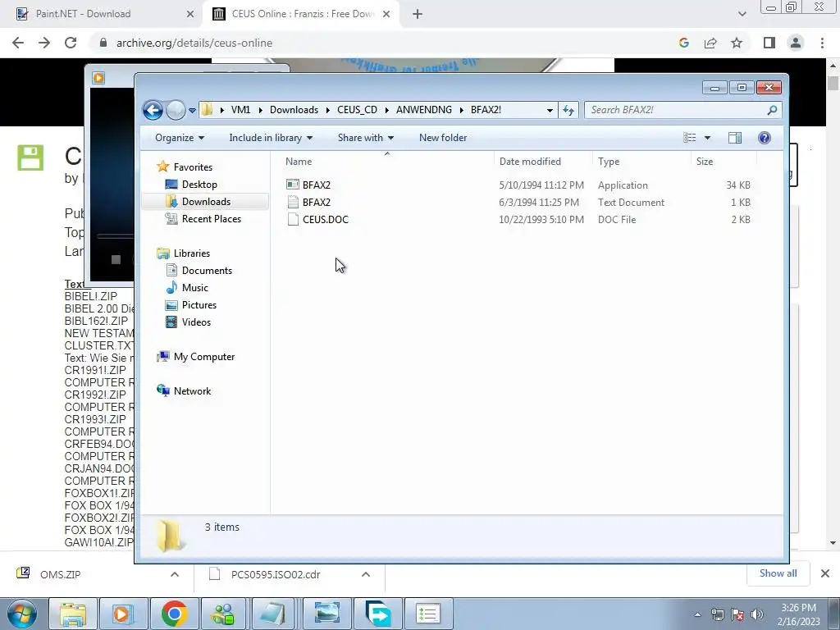Open the Pictures library
840x630 pixels.
click(x=199, y=305)
